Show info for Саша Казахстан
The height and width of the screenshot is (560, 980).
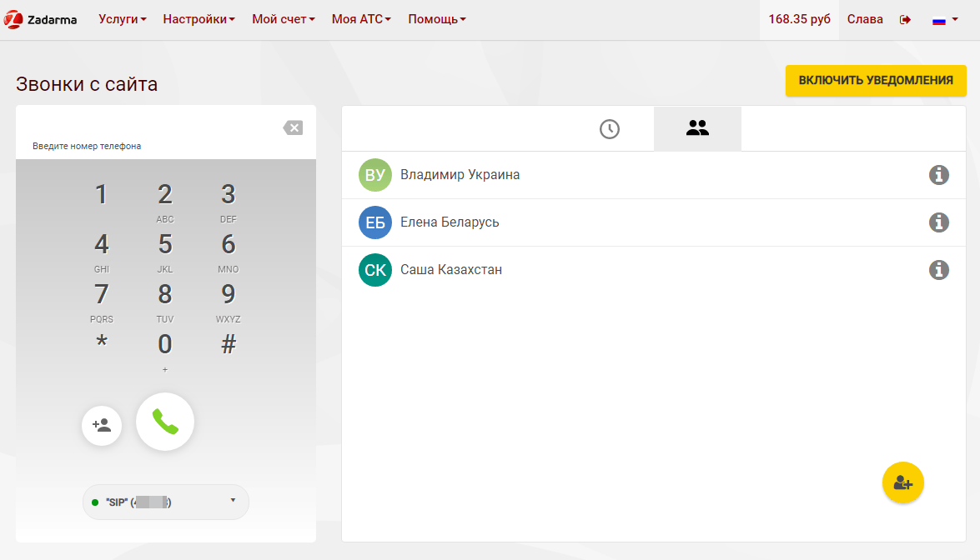939,270
